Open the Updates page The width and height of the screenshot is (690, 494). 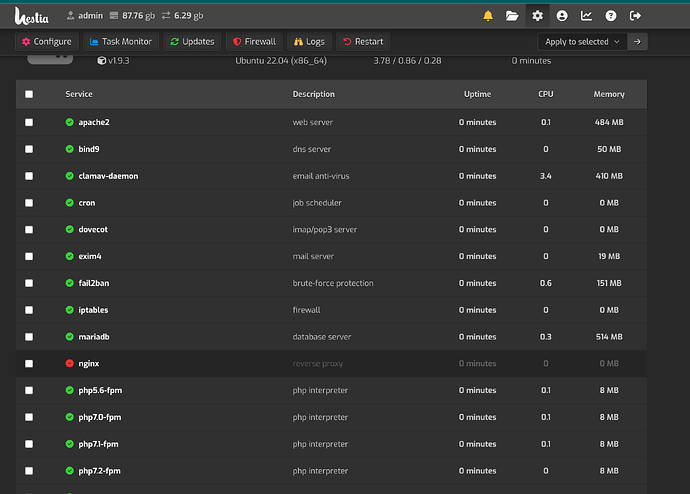click(192, 42)
